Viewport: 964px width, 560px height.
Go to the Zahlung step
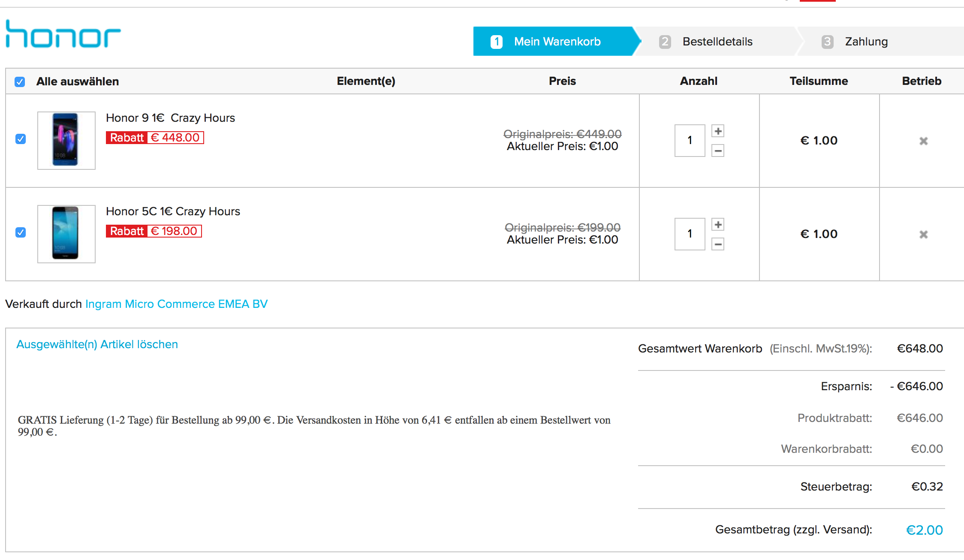click(866, 42)
